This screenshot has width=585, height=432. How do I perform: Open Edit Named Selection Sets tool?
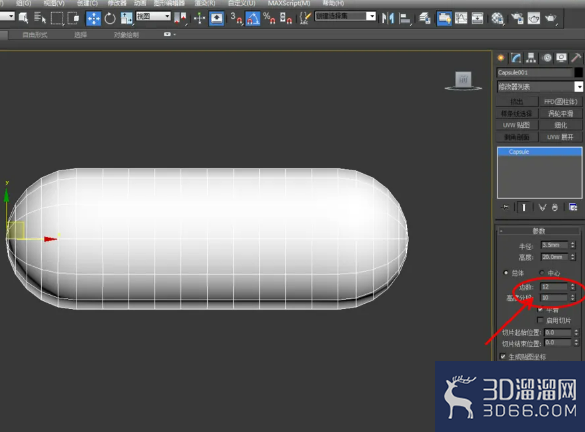pyautogui.click(x=305, y=18)
